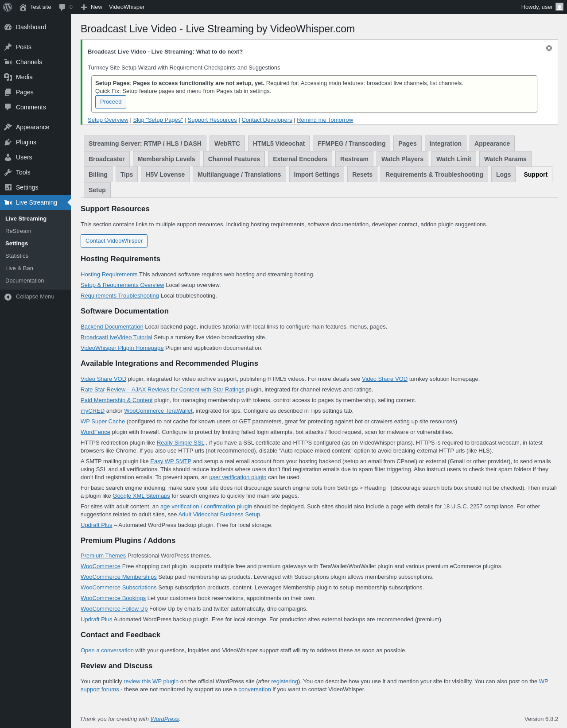Click the Comments speech bubble sidebar icon
This screenshot has width=567, height=728.
(x=8, y=107)
